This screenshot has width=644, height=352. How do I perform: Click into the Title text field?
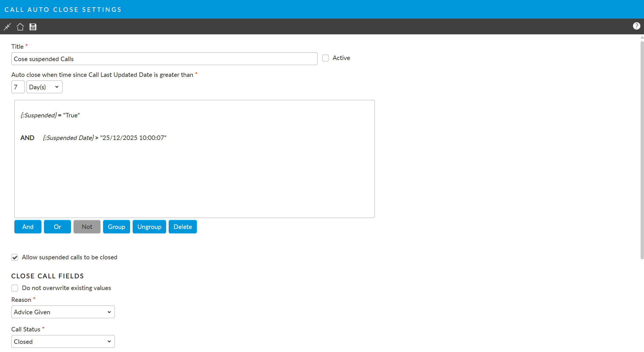[x=164, y=59]
